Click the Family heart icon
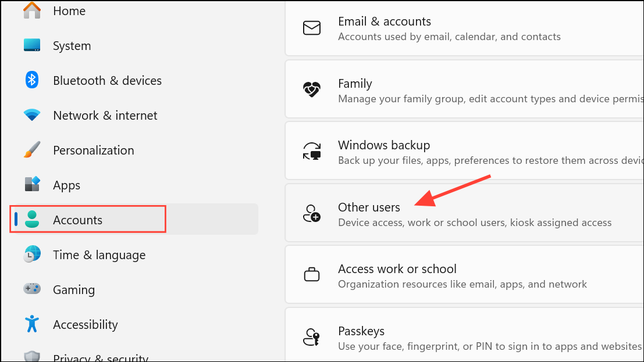Screen dimensions: 644x362 (312, 89)
